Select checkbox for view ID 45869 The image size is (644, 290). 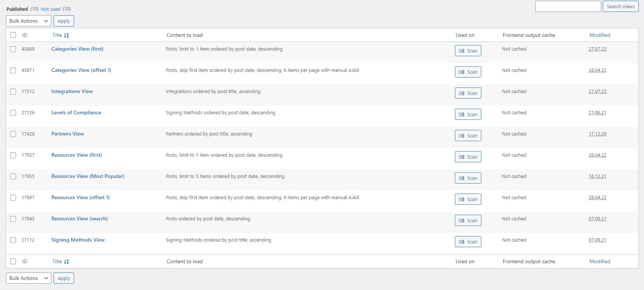point(13,49)
